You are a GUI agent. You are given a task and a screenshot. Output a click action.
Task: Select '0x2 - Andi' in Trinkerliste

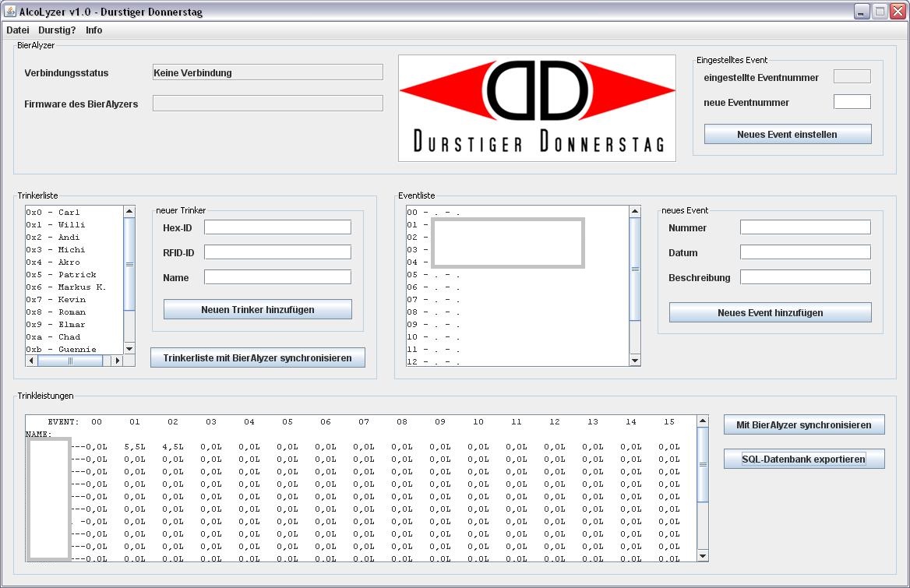pyautogui.click(x=74, y=238)
